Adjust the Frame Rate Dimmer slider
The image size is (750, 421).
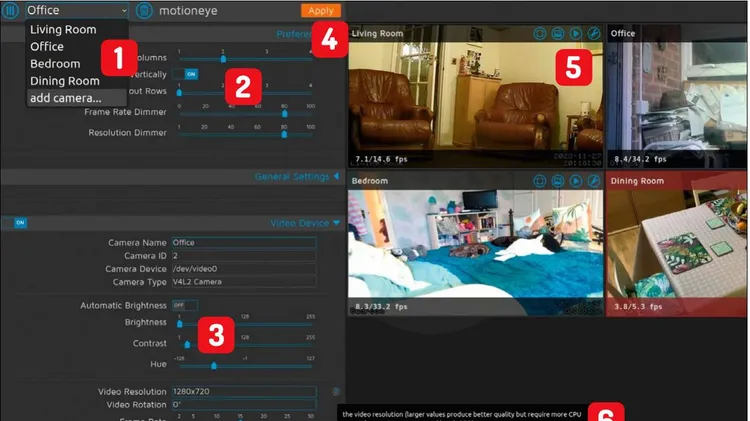tap(245, 114)
